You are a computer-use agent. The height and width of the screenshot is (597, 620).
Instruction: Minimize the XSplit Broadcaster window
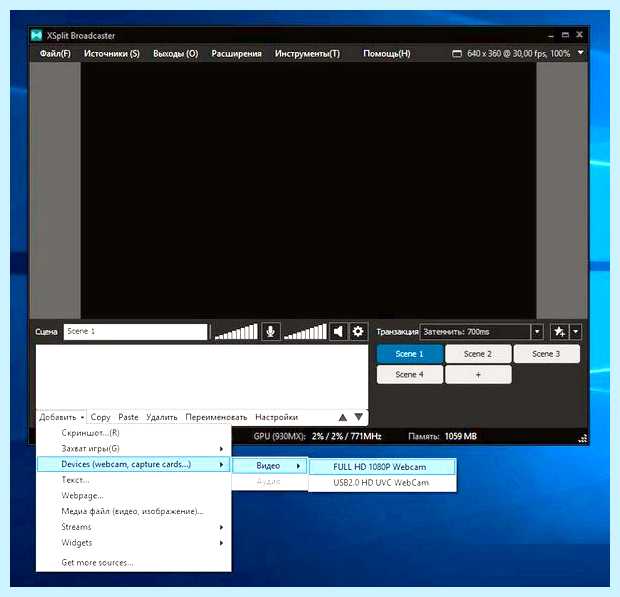(x=551, y=36)
